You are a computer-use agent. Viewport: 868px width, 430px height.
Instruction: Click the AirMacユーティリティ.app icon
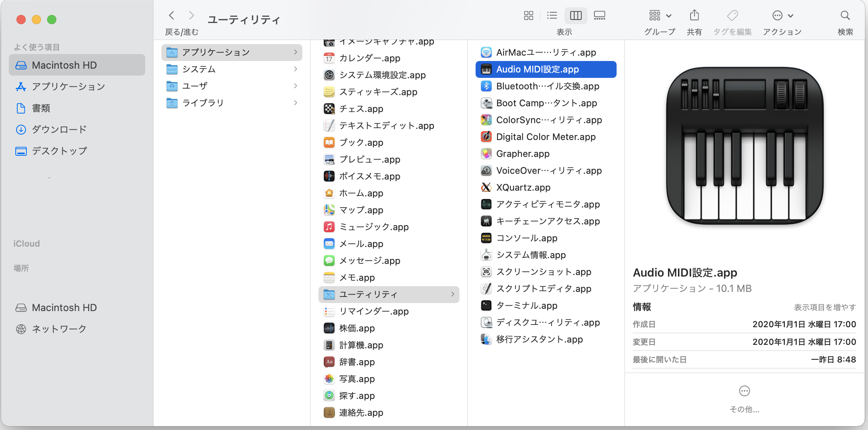click(x=486, y=53)
